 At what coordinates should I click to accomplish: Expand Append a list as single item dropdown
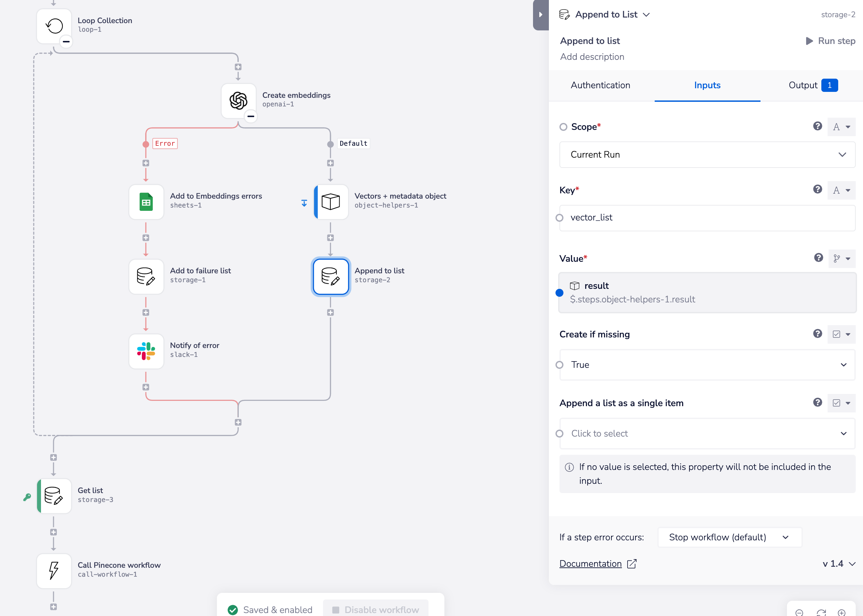(x=707, y=434)
